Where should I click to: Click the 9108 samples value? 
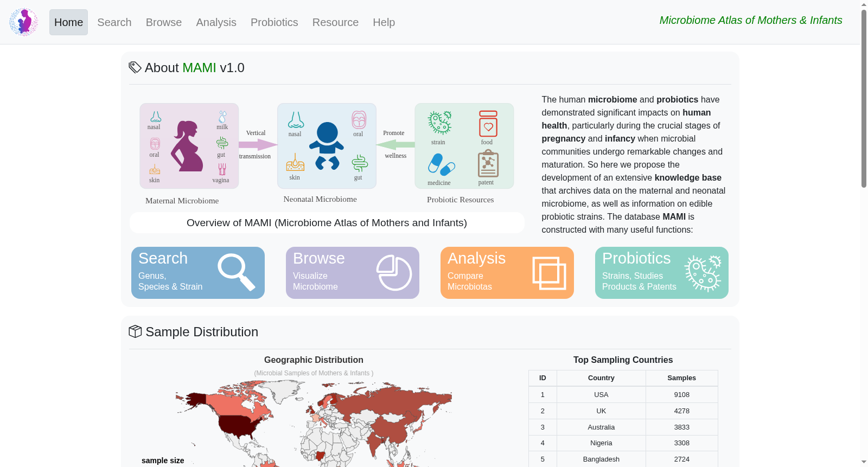tap(682, 395)
